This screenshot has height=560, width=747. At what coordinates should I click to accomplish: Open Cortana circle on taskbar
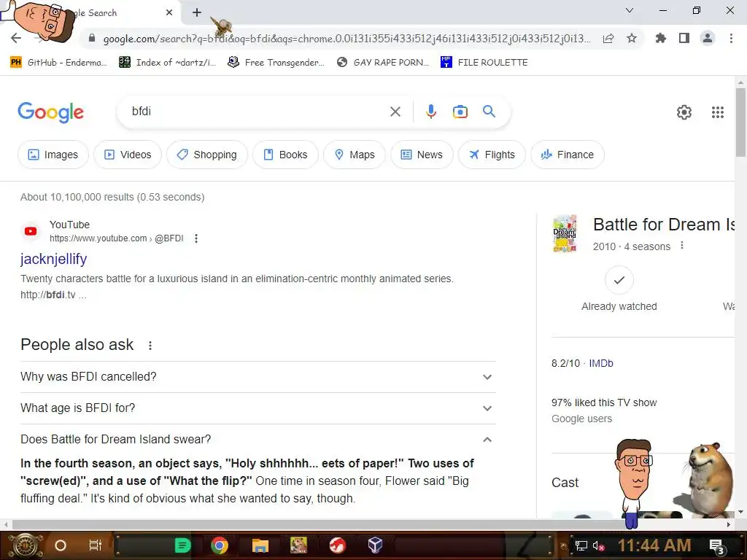pyautogui.click(x=61, y=545)
